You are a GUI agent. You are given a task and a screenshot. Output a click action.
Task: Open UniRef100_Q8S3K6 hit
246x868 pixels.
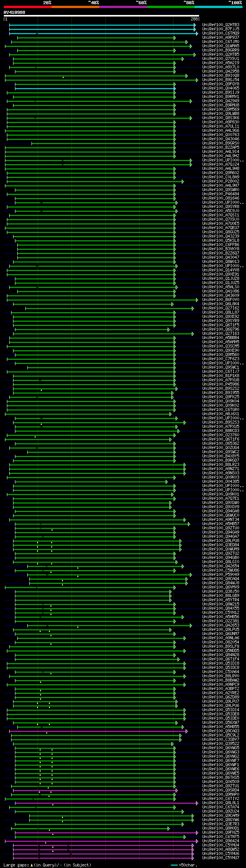pos(221,118)
